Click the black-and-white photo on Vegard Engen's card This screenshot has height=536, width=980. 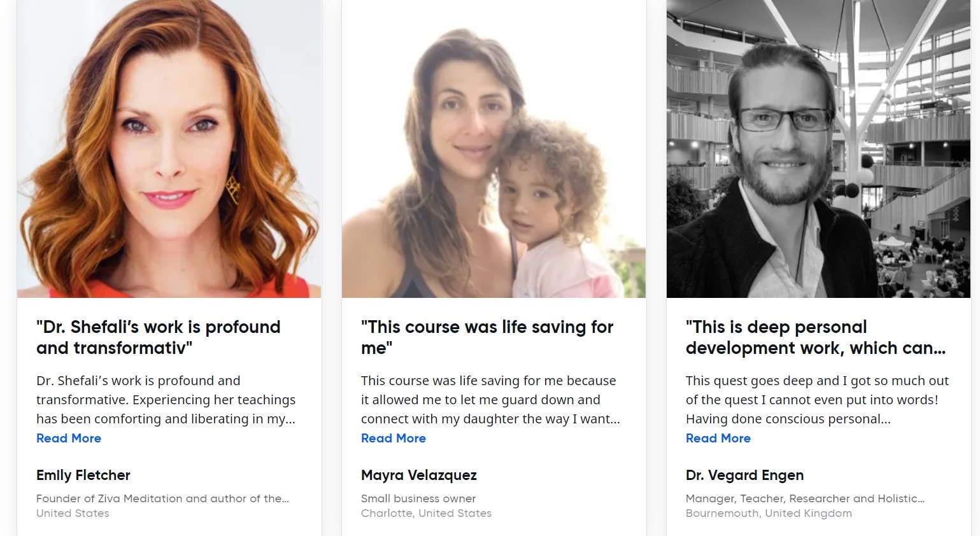[x=818, y=149]
